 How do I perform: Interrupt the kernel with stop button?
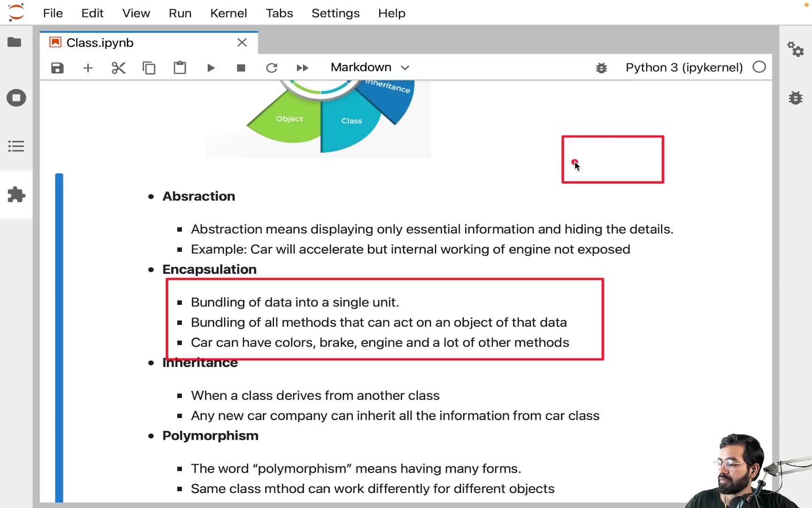[241, 68]
